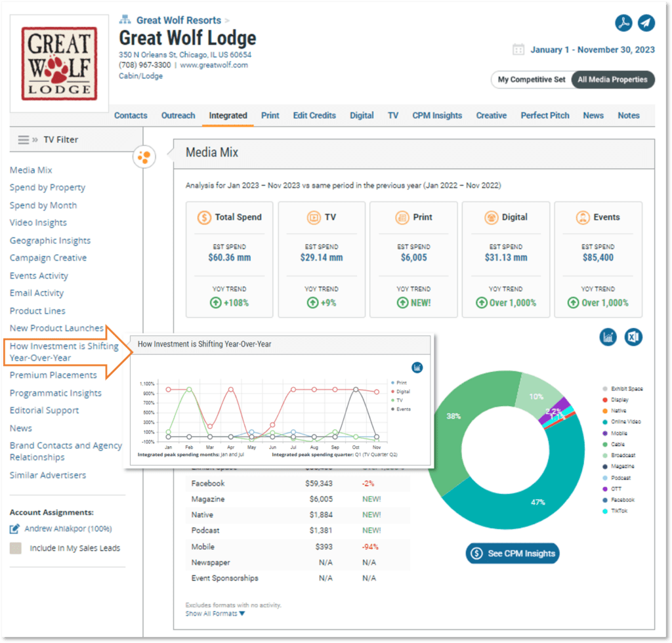Screen dimensions: 672x643
Task: Go to Spend by Property section
Action: tap(47, 188)
